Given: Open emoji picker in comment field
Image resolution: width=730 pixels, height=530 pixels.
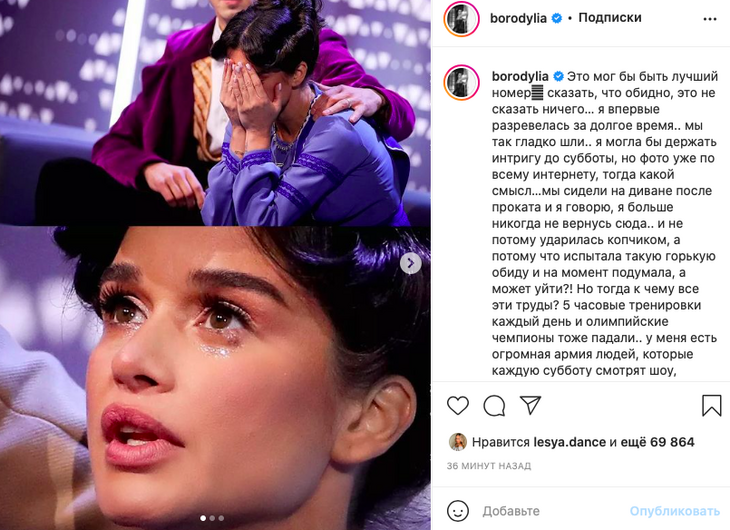Looking at the screenshot, I should [459, 511].
